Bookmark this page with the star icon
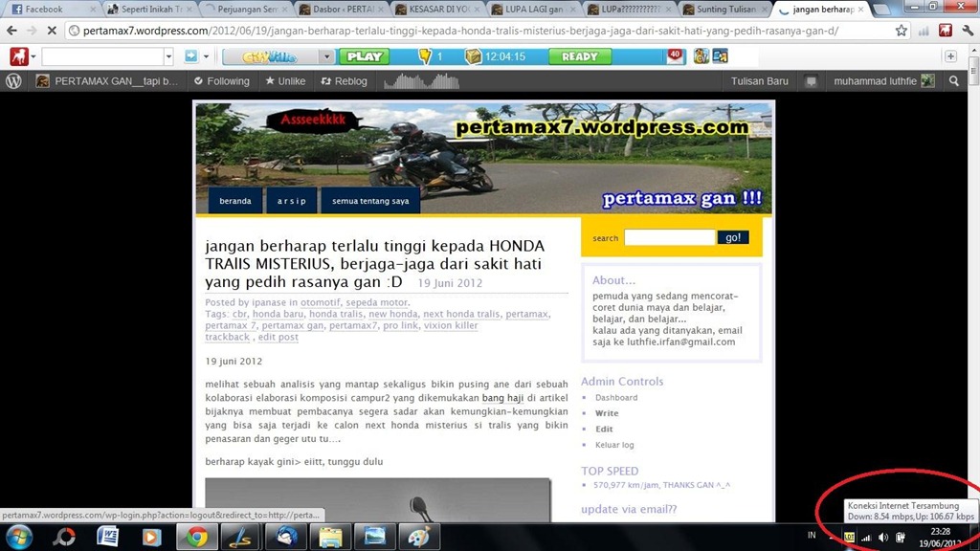980x551 pixels. [x=901, y=31]
